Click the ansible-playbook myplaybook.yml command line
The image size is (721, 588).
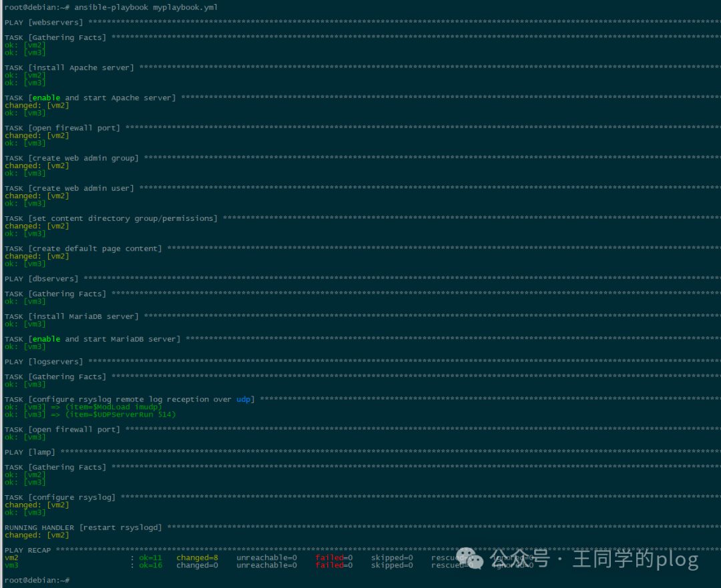[111, 7]
